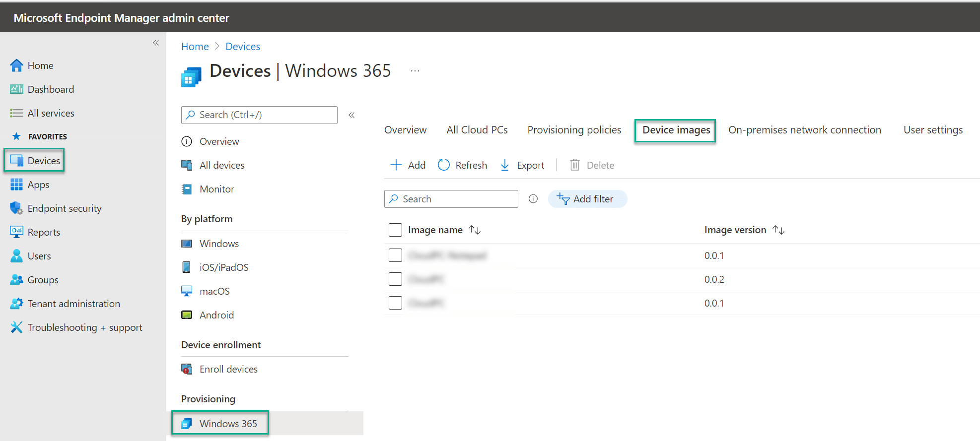Click the 0.0.2 image version cell

point(714,279)
